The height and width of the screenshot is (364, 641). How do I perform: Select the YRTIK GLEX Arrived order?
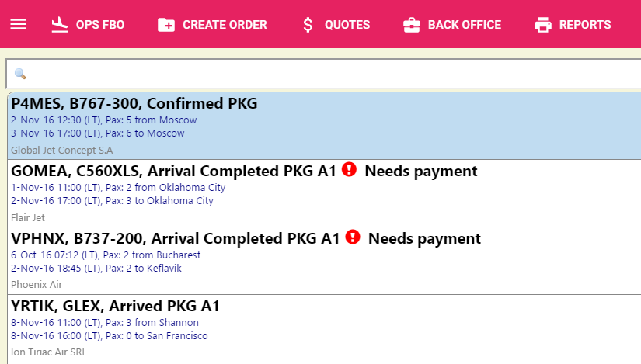coord(324,328)
